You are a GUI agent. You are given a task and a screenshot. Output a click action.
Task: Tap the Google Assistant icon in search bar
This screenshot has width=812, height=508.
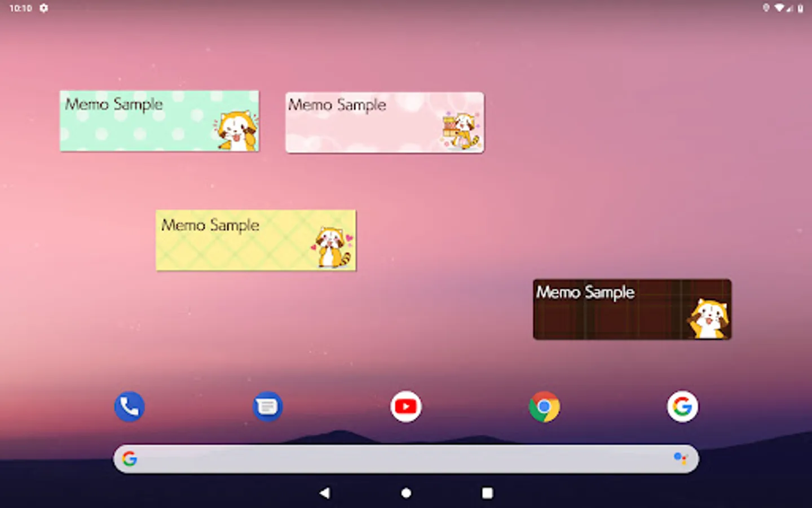click(x=681, y=458)
